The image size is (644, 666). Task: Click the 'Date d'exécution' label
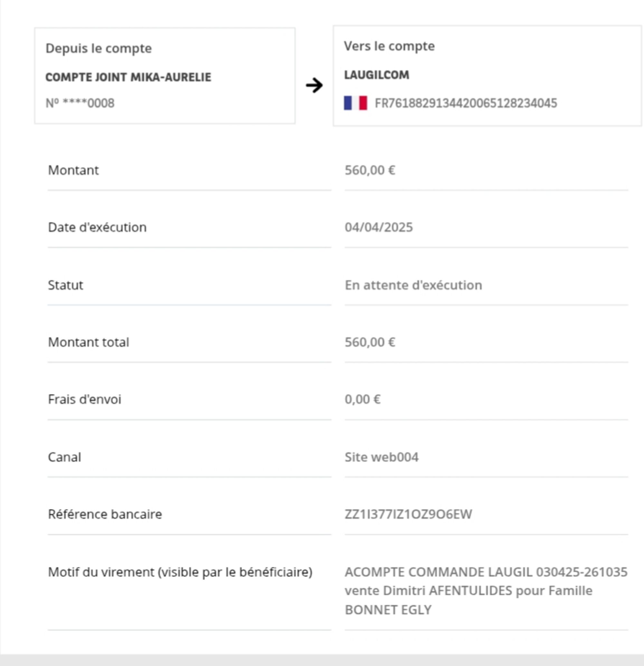click(97, 227)
